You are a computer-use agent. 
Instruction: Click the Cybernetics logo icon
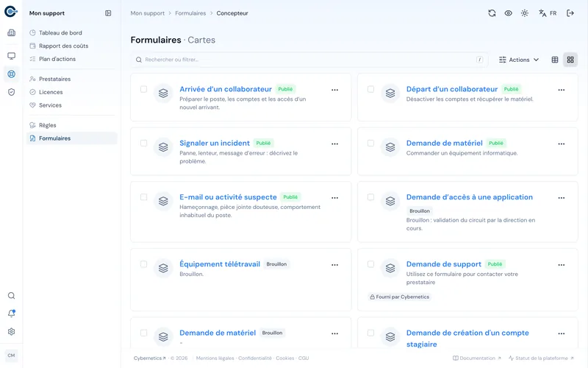click(x=11, y=12)
